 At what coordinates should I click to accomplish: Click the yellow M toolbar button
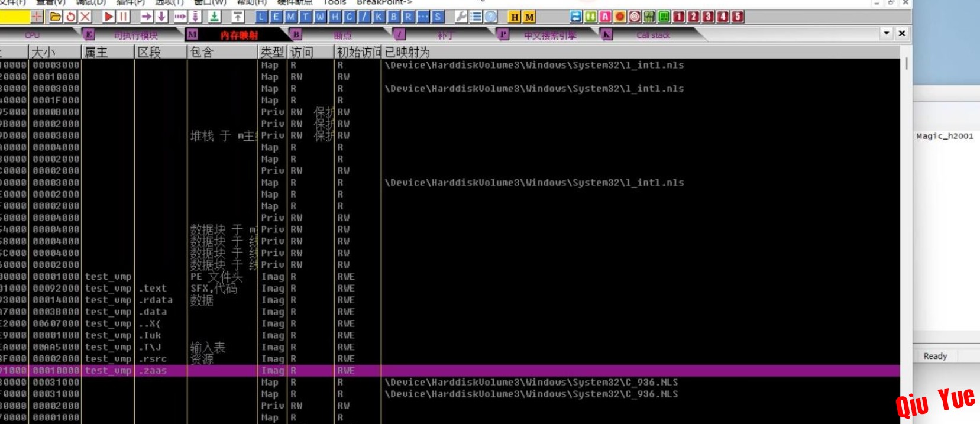click(x=529, y=17)
